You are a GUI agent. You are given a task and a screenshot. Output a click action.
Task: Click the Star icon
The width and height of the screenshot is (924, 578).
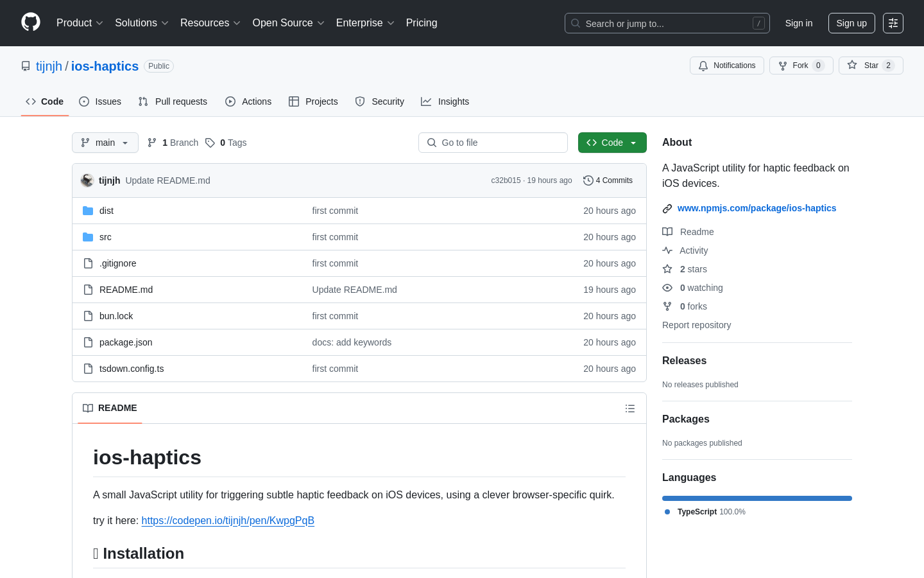coord(852,65)
